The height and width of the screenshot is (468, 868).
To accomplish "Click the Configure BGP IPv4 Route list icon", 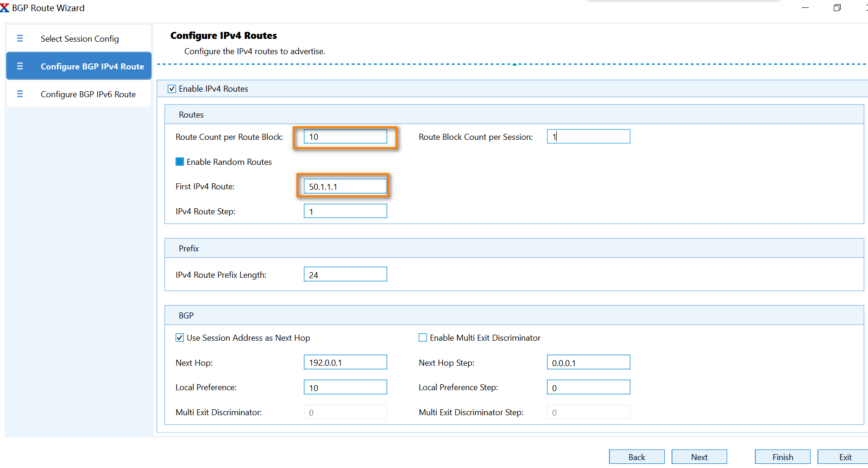I will [20, 66].
